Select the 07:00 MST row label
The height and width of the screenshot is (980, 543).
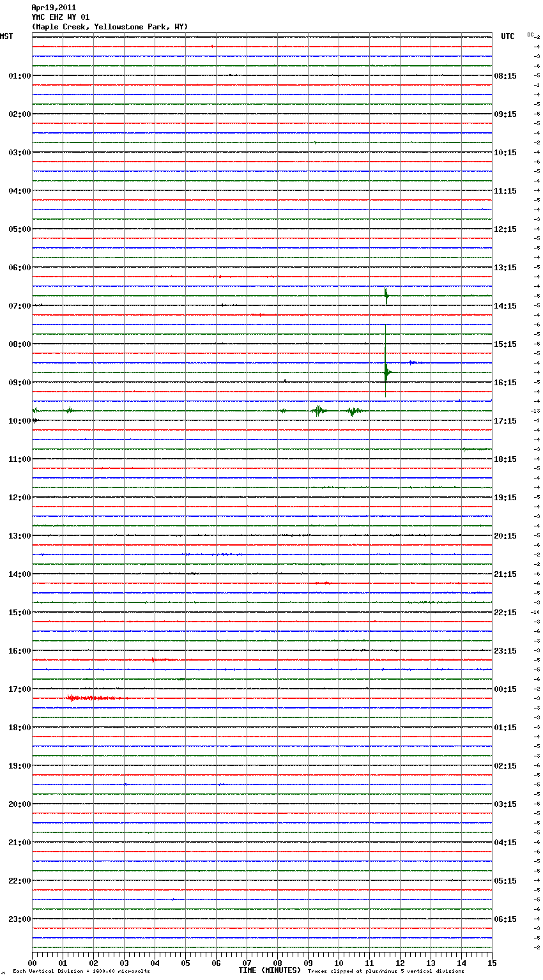[20, 306]
